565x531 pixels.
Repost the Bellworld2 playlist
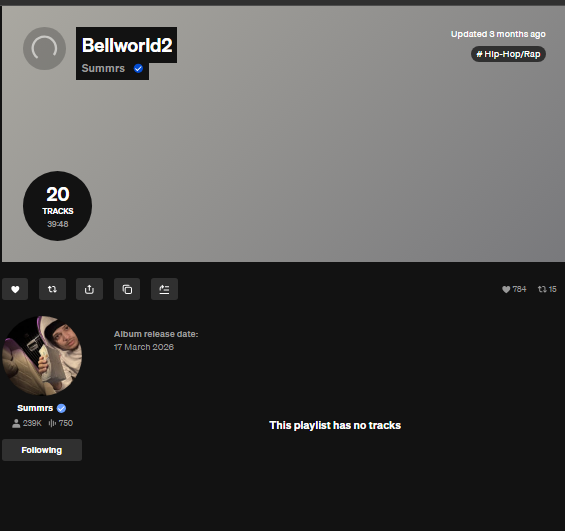coord(52,289)
